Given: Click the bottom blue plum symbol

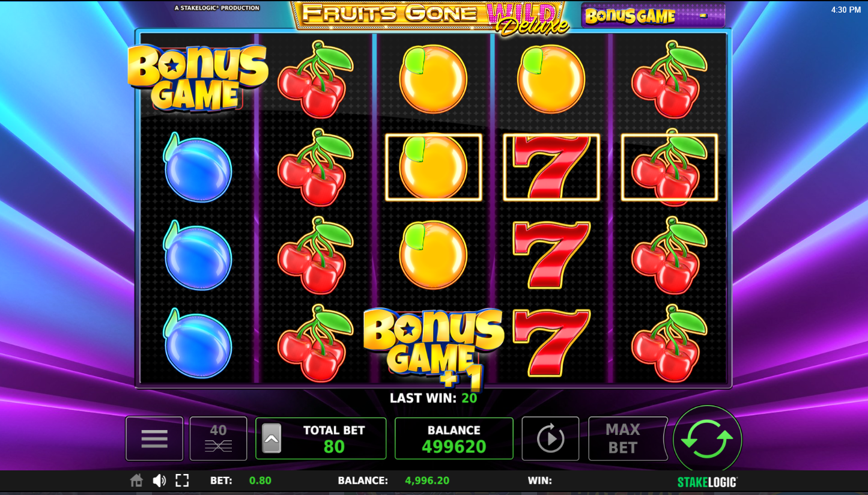Looking at the screenshot, I should [198, 344].
